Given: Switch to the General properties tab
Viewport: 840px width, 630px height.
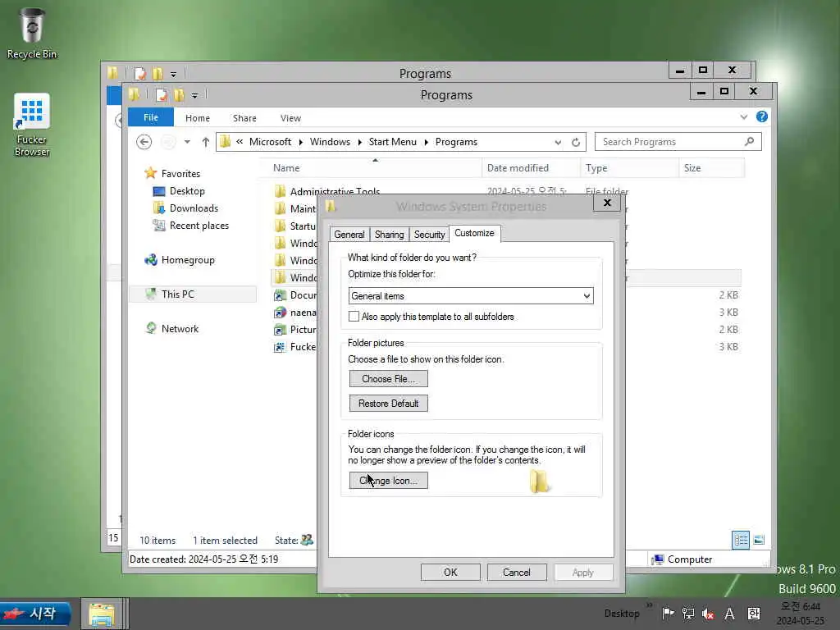Looking at the screenshot, I should (x=349, y=235).
